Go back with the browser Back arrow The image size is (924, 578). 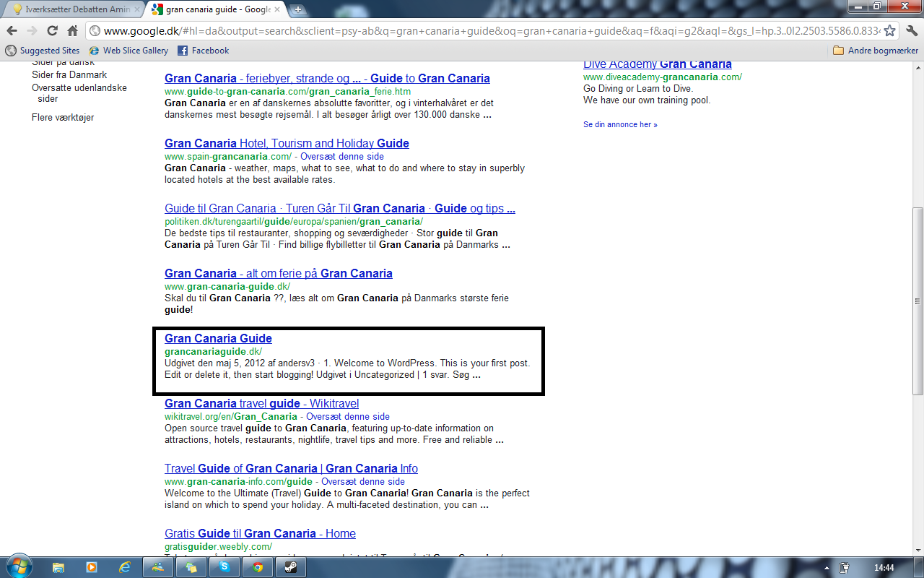tap(12, 31)
